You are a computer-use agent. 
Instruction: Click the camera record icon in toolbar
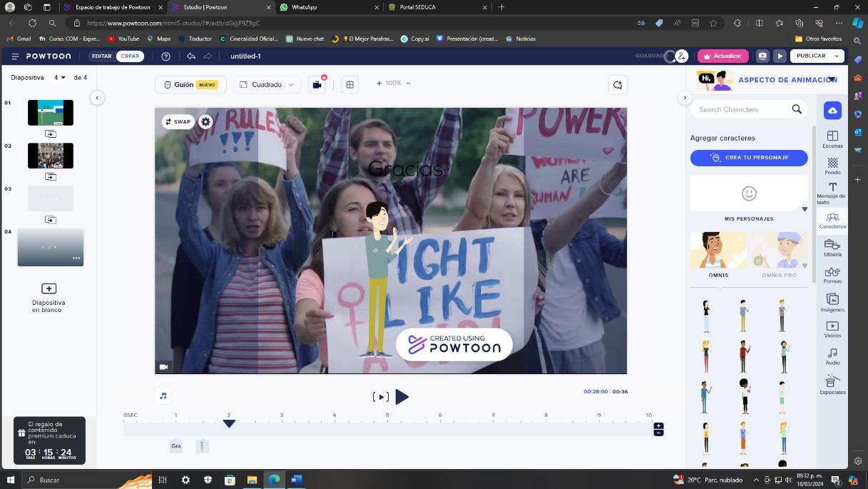[317, 84]
